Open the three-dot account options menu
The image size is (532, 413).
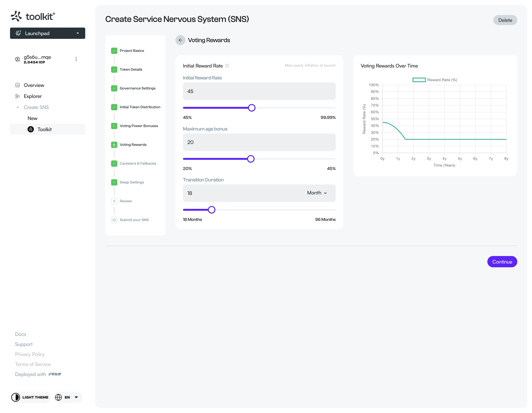(76, 59)
